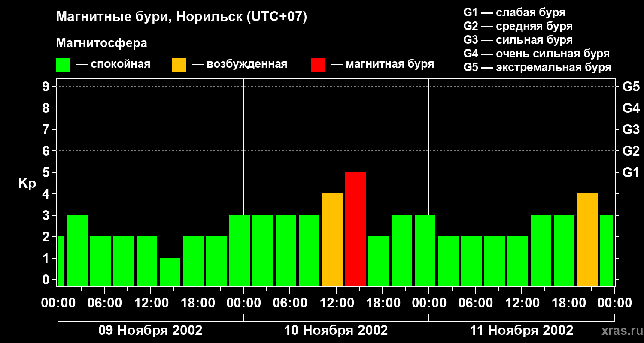Click the 'G3 — сильная буря' description
Screen dimensions: 644x343
(518, 40)
